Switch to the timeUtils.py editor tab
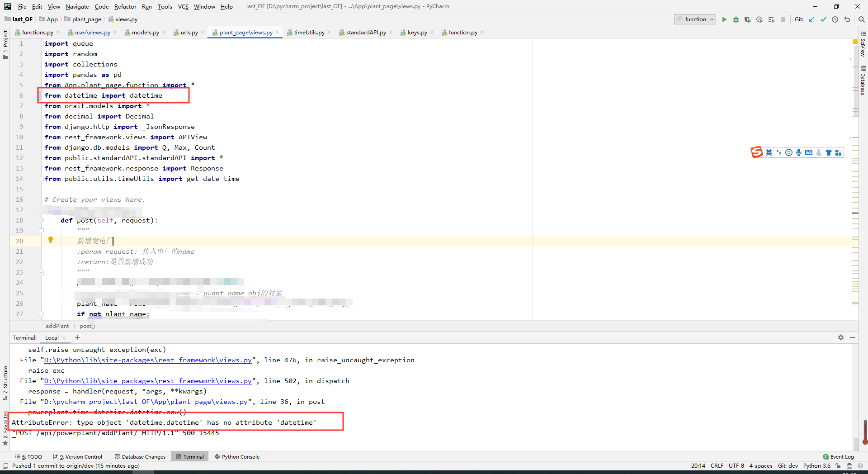 pyautogui.click(x=309, y=32)
